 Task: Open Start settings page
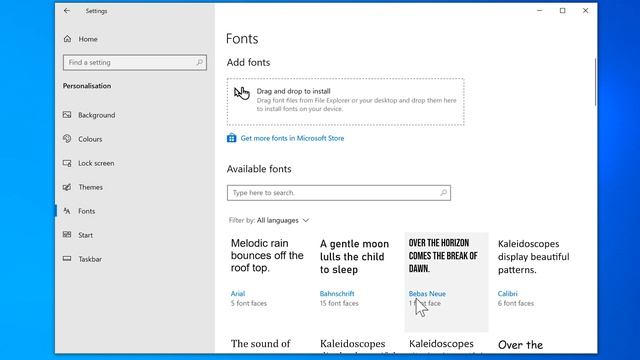(86, 235)
